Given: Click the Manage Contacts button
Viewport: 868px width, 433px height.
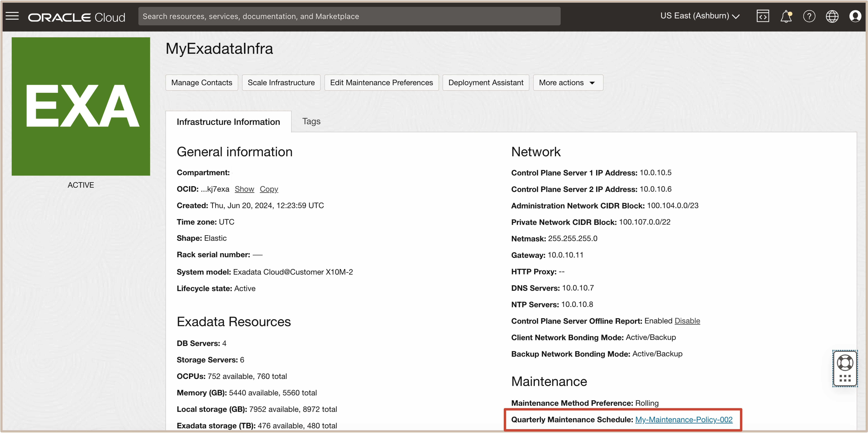Looking at the screenshot, I should pyautogui.click(x=201, y=82).
